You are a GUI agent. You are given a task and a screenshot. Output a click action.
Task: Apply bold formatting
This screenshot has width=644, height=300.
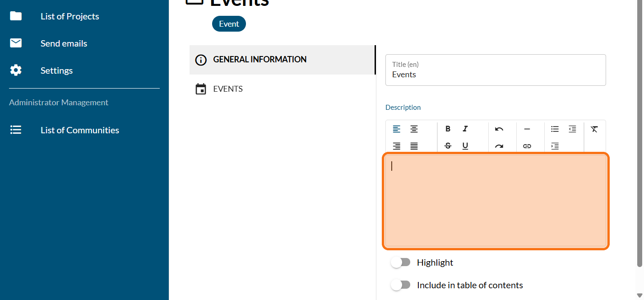coord(448,129)
